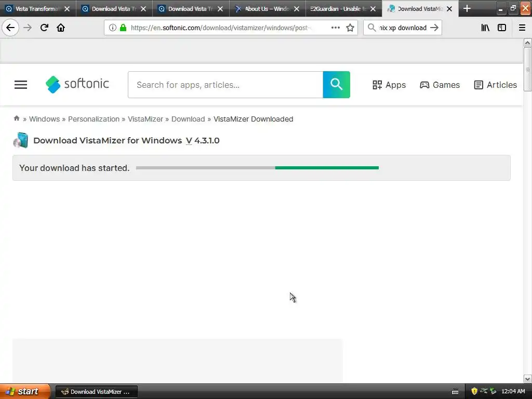Close the Vista Transformation tab
Image resolution: width=532 pixels, height=399 pixels.
67,9
